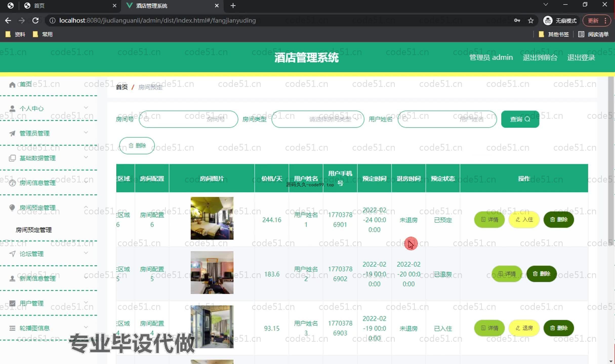This screenshot has width=615, height=364.
Task: Click 删除 for 用户姓名 3 row
Action: click(x=559, y=328)
